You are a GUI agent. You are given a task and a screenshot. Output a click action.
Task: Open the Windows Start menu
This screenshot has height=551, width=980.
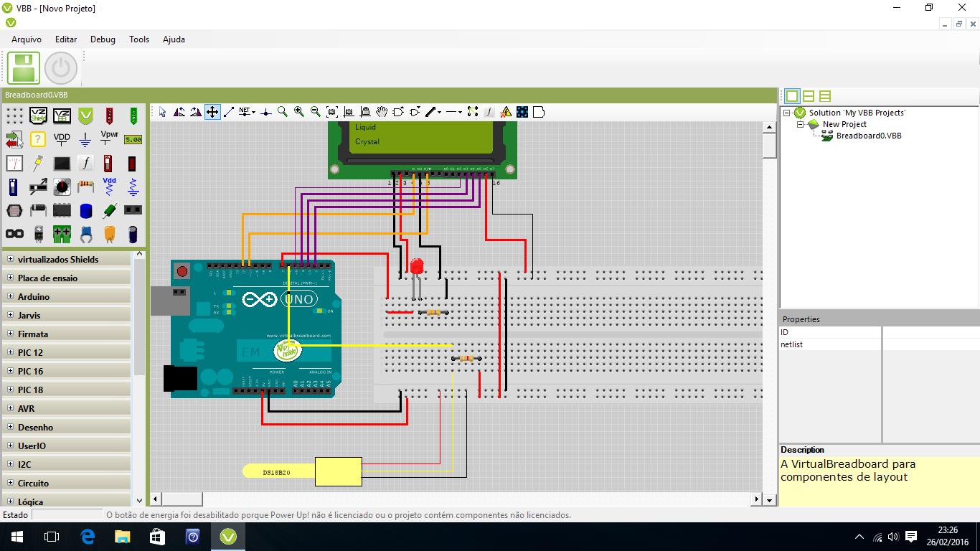17,536
